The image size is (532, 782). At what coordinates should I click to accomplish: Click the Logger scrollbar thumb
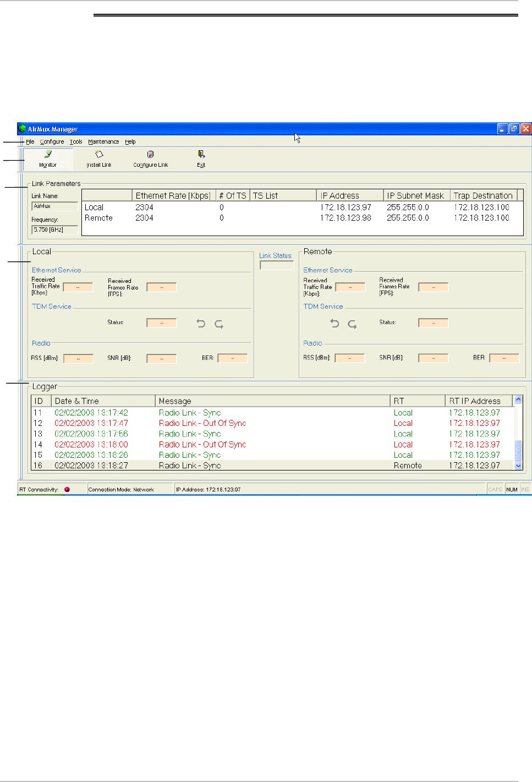(x=518, y=450)
